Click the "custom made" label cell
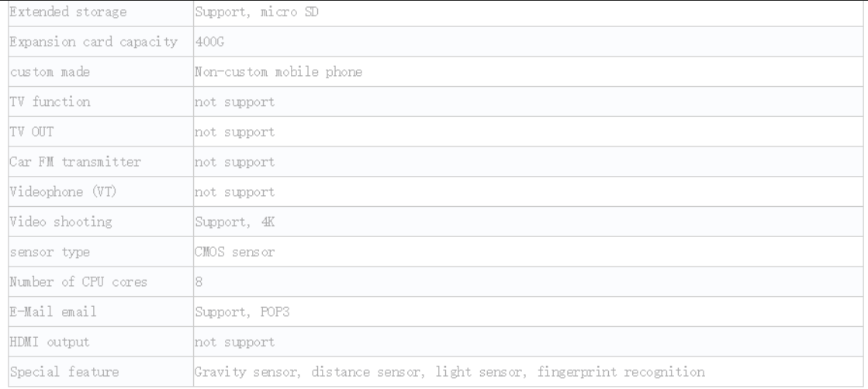Image resolution: width=868 pixels, height=389 pixels. [101, 72]
